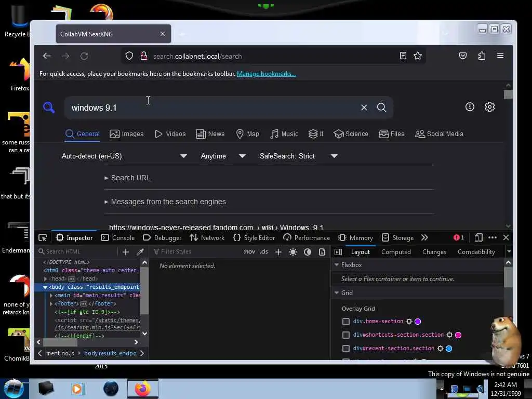Toggle print media simulation icon

pyautogui.click(x=322, y=252)
